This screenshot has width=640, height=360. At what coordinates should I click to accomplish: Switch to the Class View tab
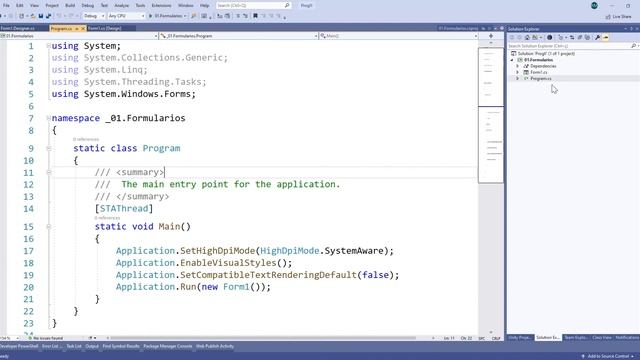point(602,338)
